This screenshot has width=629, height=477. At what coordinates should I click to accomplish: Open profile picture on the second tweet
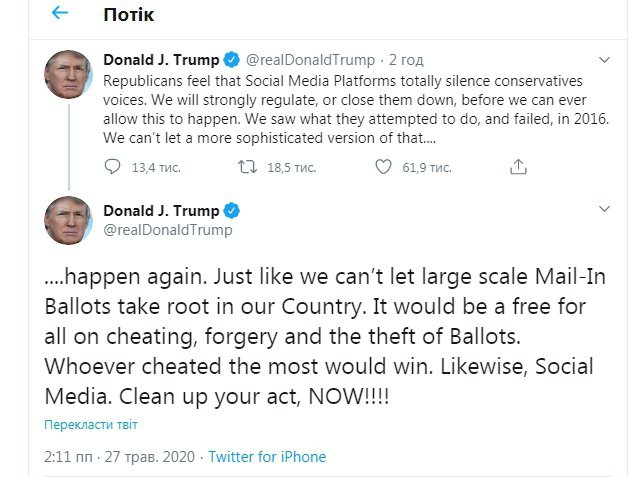click(x=69, y=223)
